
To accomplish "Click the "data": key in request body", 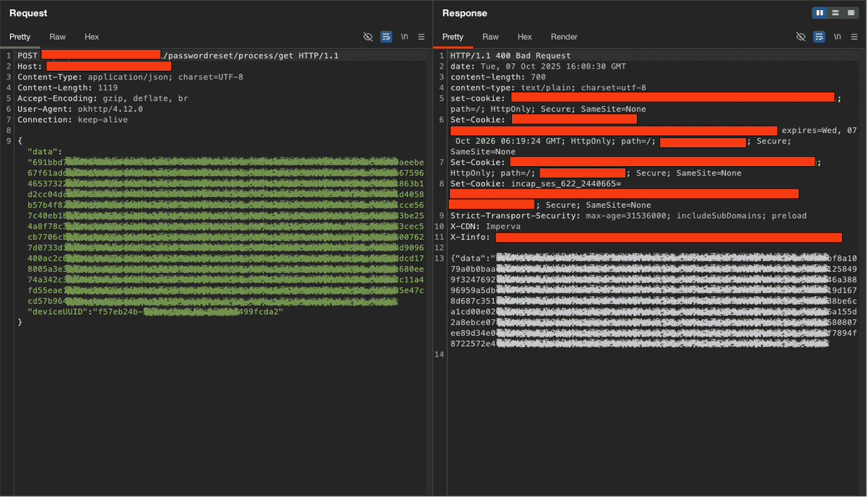I will [x=45, y=152].
